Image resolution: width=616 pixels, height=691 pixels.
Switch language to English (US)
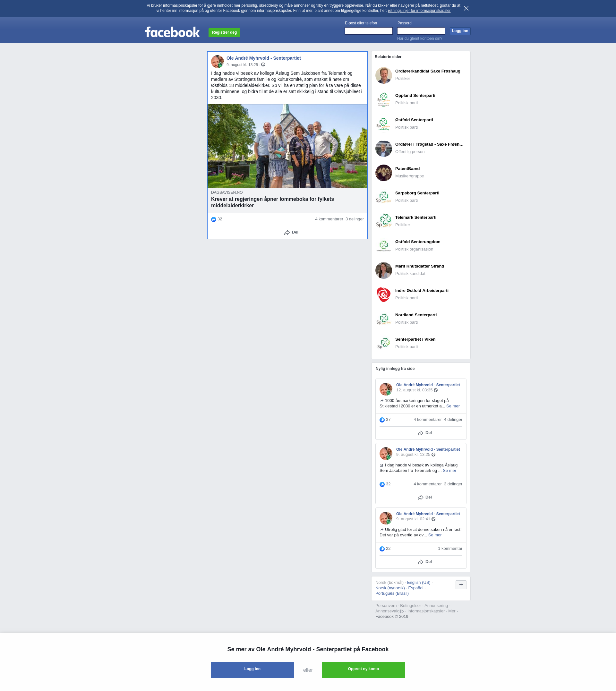click(418, 582)
